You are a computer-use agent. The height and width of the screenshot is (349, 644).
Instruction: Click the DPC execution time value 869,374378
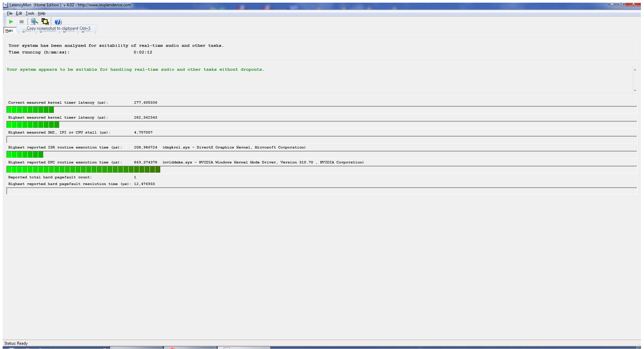[x=146, y=162]
